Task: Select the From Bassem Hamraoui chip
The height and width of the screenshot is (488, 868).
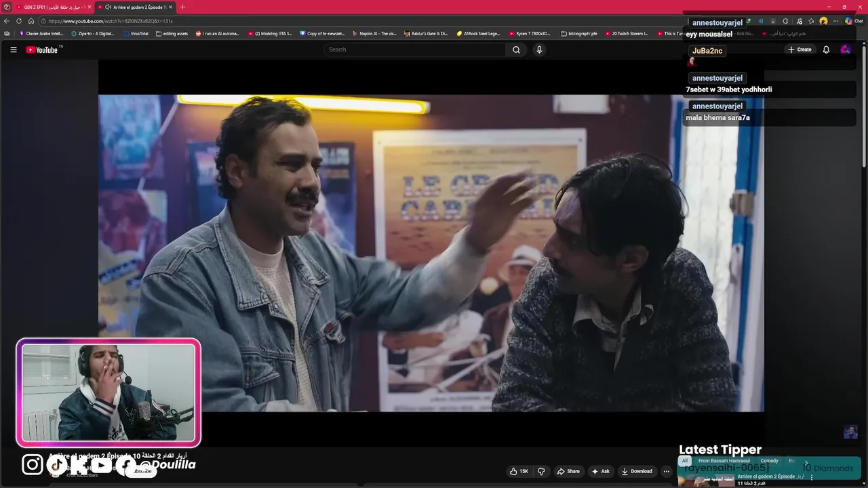Action: click(x=724, y=461)
